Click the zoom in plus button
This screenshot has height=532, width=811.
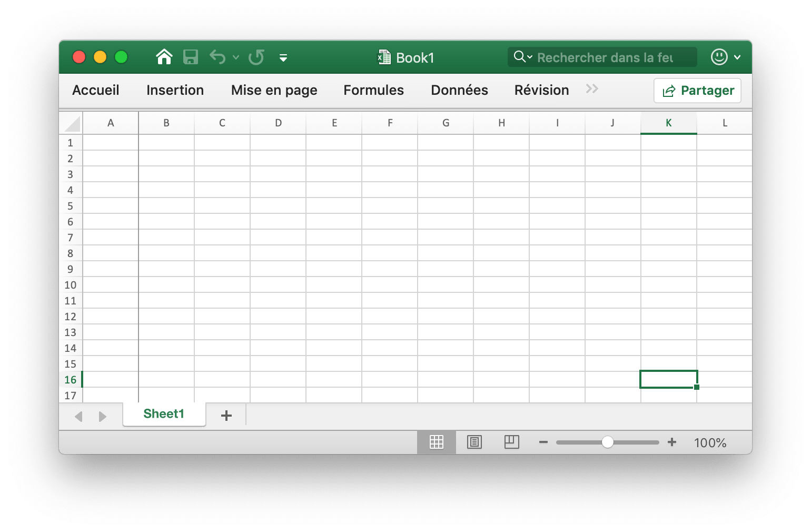click(x=672, y=442)
